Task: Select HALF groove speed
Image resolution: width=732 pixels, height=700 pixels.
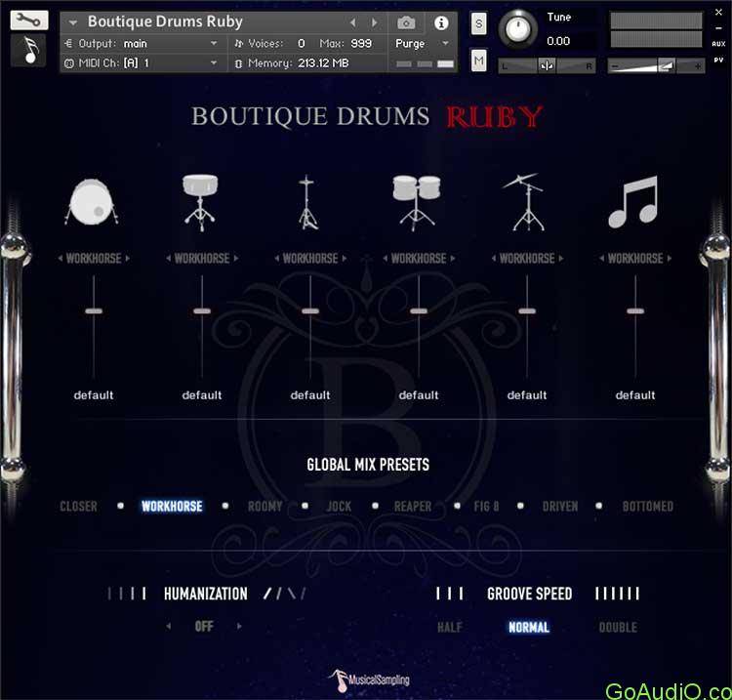Action: coord(450,627)
